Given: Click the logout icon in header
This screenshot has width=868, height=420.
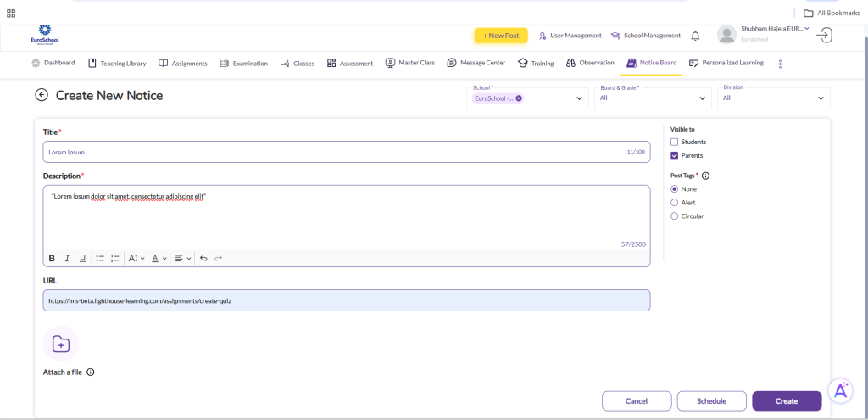Looking at the screenshot, I should pos(824,35).
